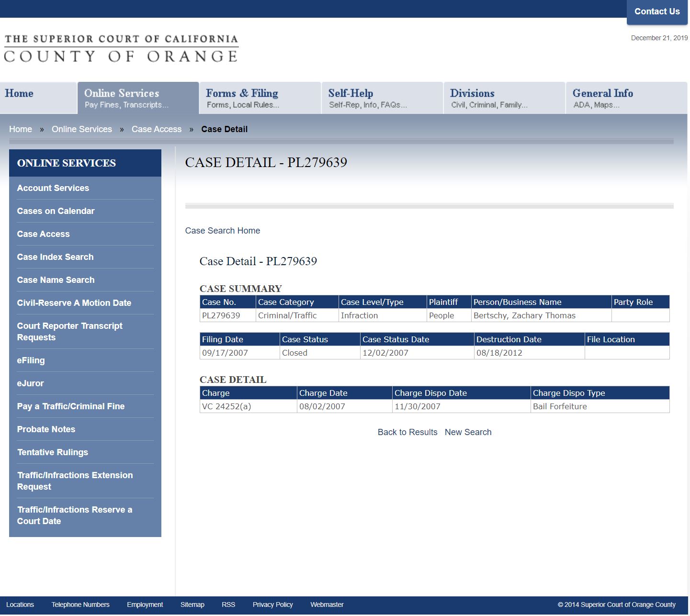Open eFiling sidebar link

pos(31,360)
